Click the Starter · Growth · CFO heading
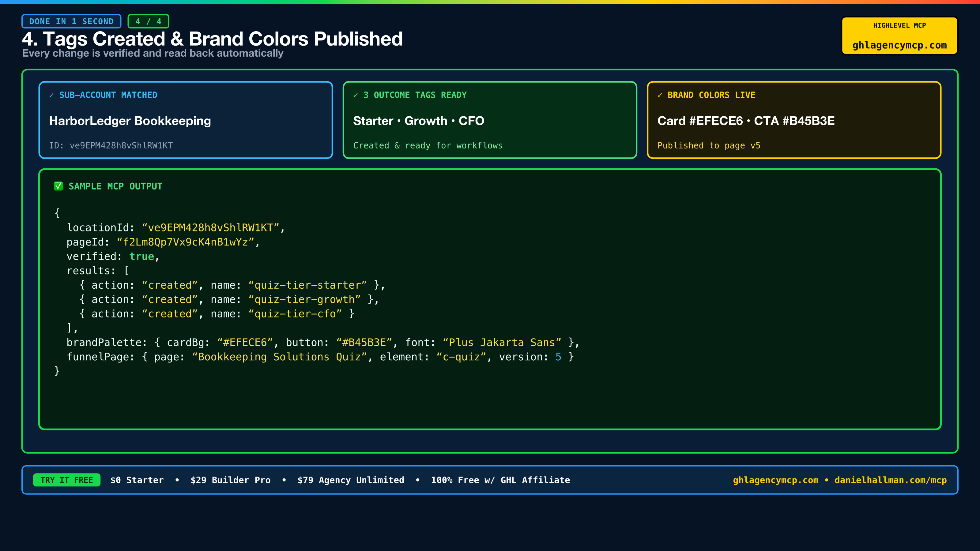 pyautogui.click(x=418, y=121)
